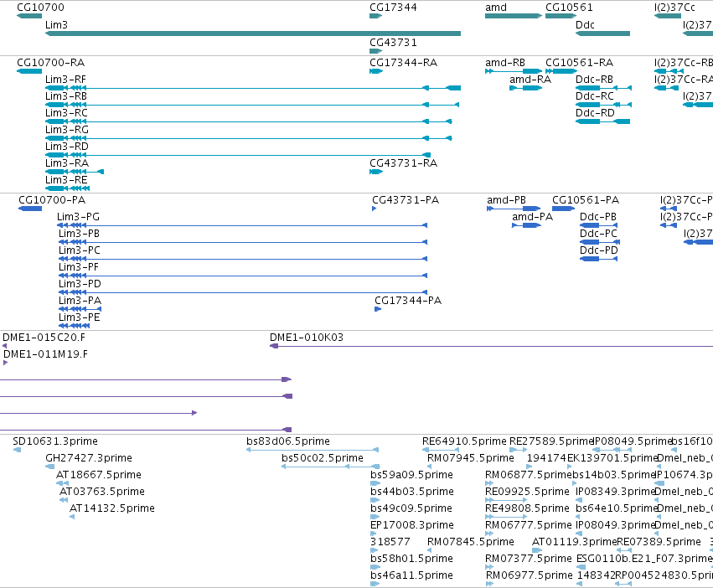
Task: Select the CG10700-PA protein label
Action: tap(52, 199)
